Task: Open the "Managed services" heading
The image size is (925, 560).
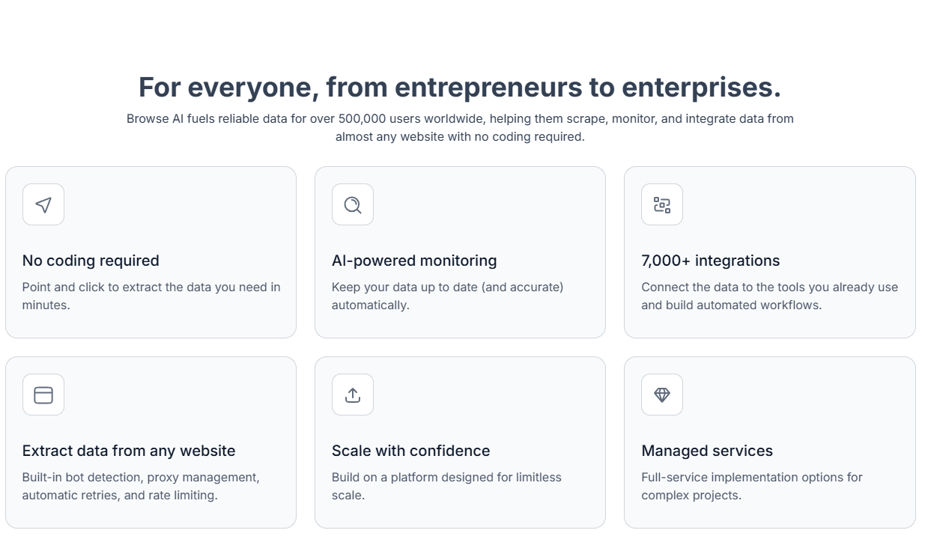Action: [x=706, y=451]
